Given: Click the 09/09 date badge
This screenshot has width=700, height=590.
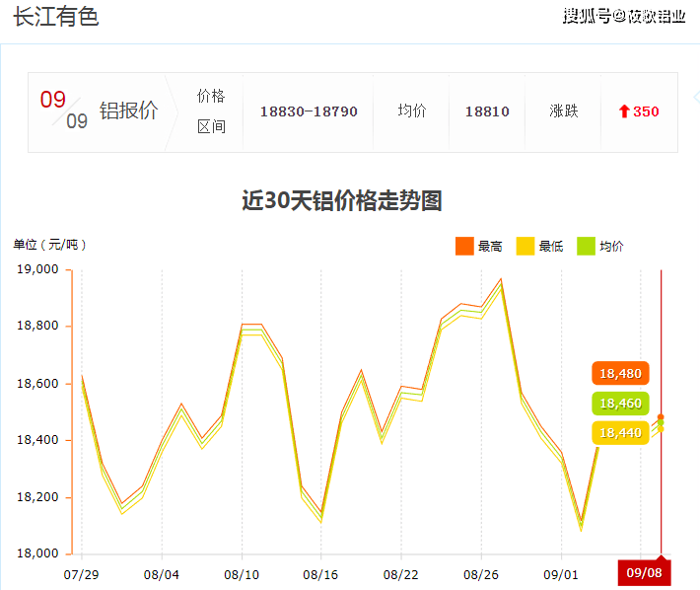Looking at the screenshot, I should [x=64, y=111].
